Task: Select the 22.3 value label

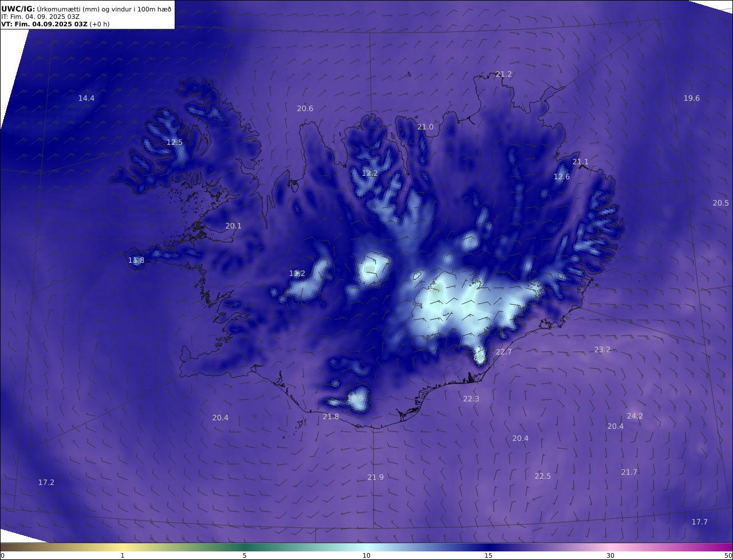Action: [471, 399]
